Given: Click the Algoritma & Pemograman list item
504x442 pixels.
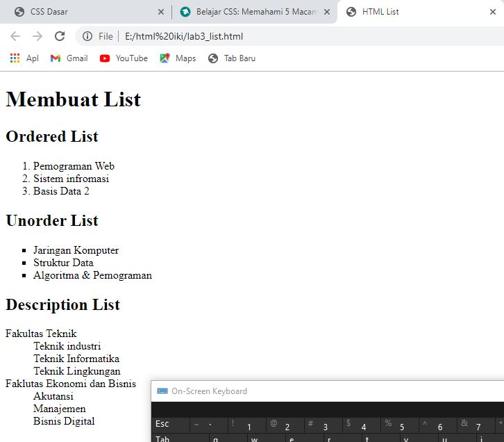Looking at the screenshot, I should tap(92, 275).
